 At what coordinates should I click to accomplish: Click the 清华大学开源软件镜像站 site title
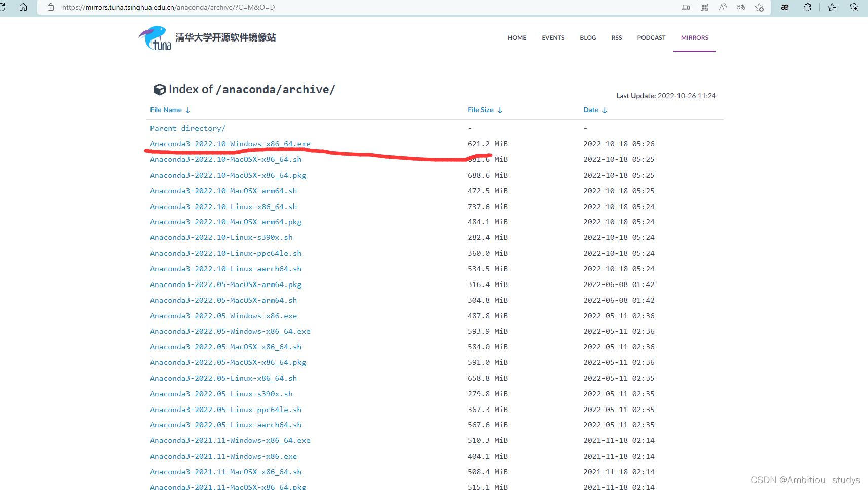[225, 37]
